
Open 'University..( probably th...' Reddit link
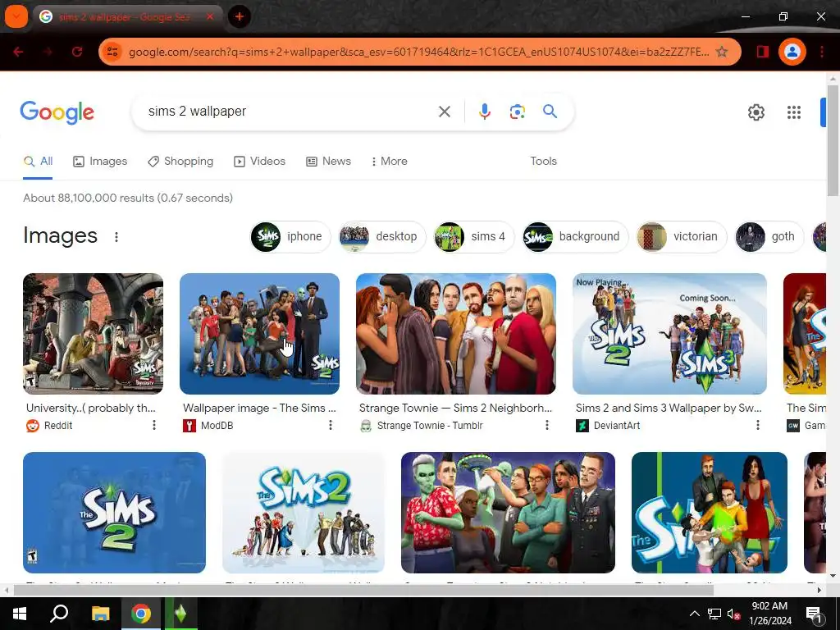[x=91, y=409]
